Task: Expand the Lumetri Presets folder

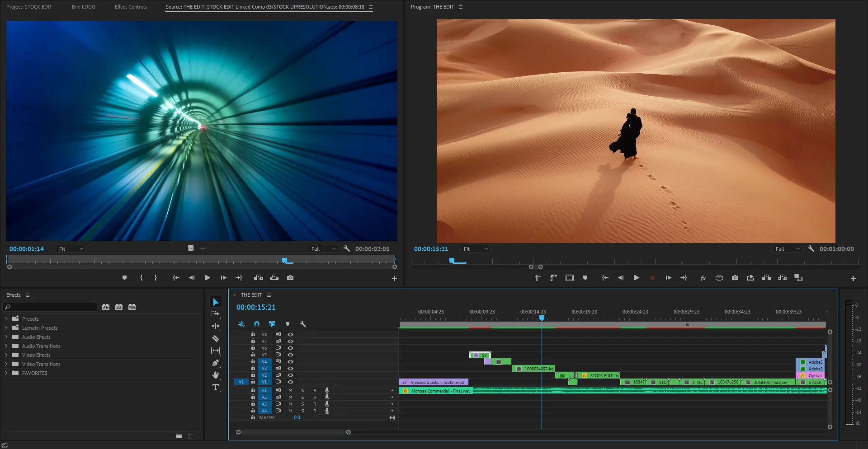Action: [6, 328]
